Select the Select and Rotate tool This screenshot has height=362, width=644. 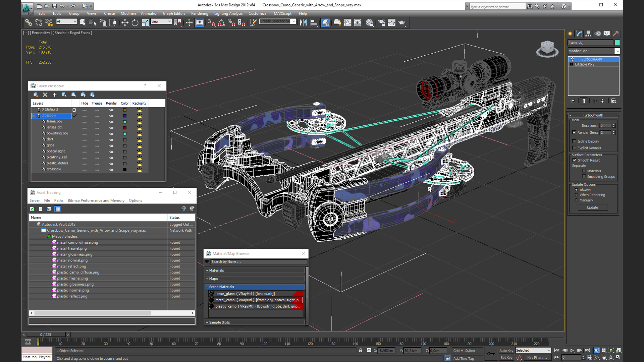coord(135,22)
